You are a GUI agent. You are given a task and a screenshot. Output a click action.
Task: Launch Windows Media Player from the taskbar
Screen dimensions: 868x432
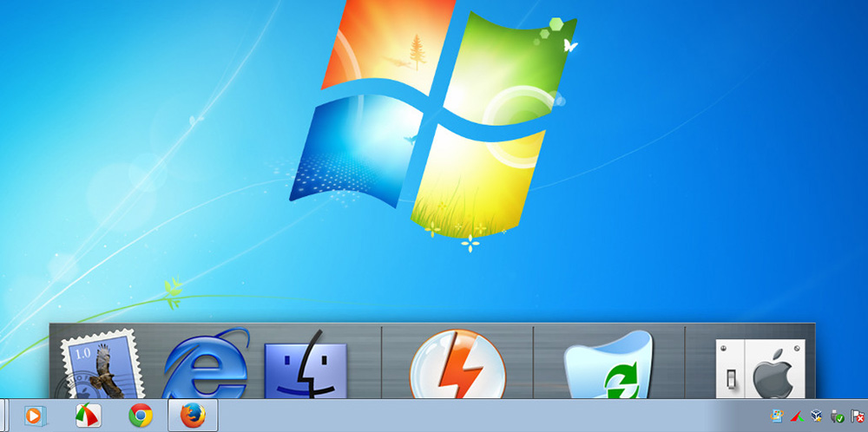(35, 416)
